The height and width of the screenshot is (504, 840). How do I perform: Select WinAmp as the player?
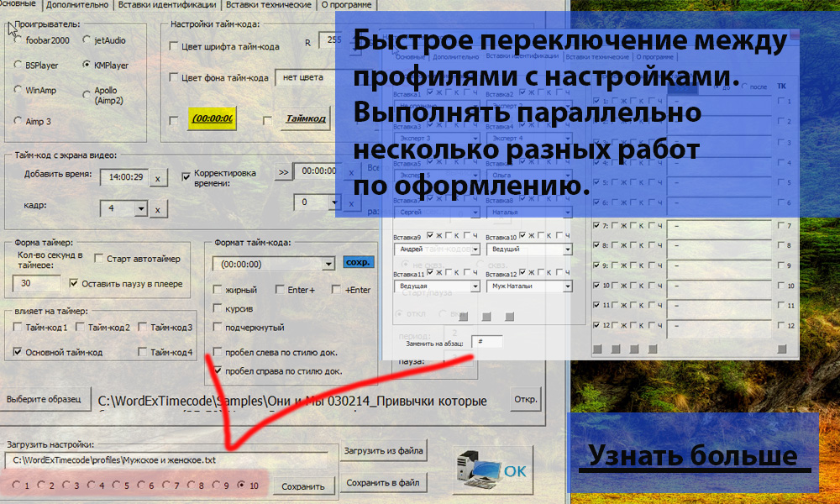18,90
